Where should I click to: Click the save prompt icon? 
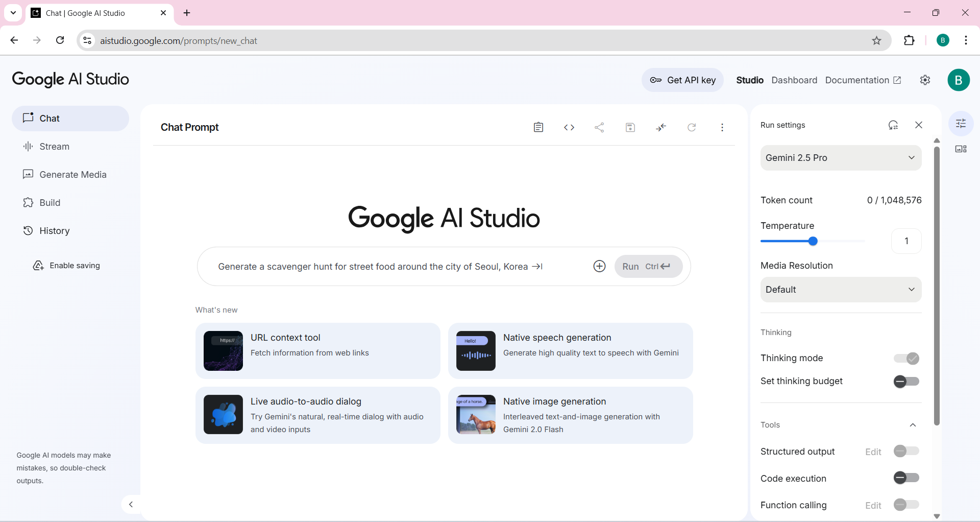pos(630,127)
